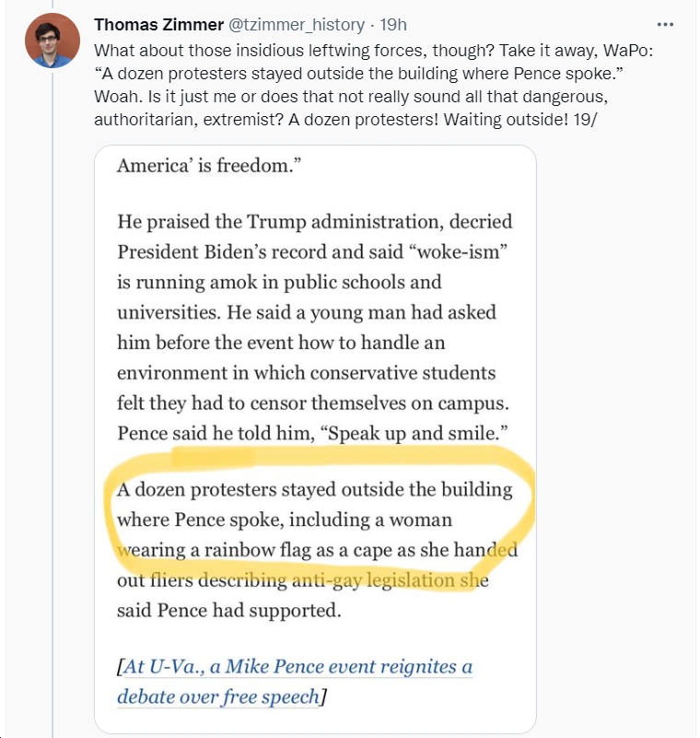Click the paragraph beginning 'He praised the Trump administration'
Viewport: 700px width, 738px height.
click(314, 327)
